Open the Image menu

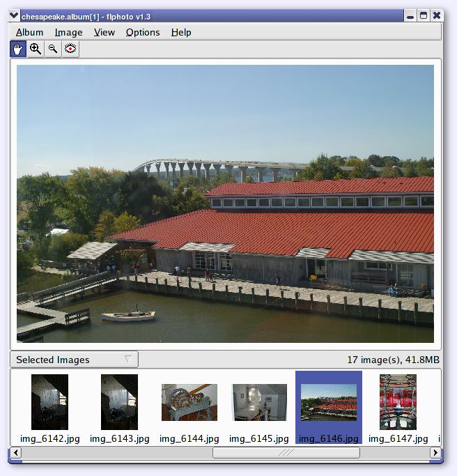coord(68,32)
